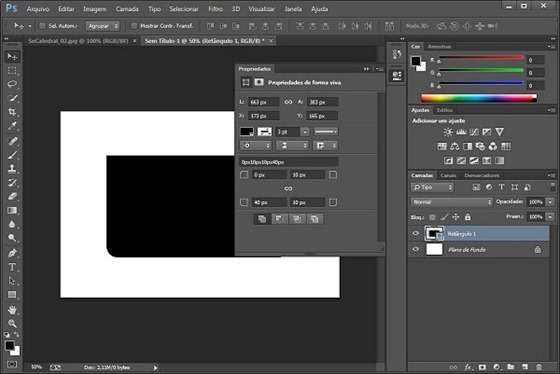Open the Agrupar dropdown
Viewport: 560px width, 374px height.
102,26
